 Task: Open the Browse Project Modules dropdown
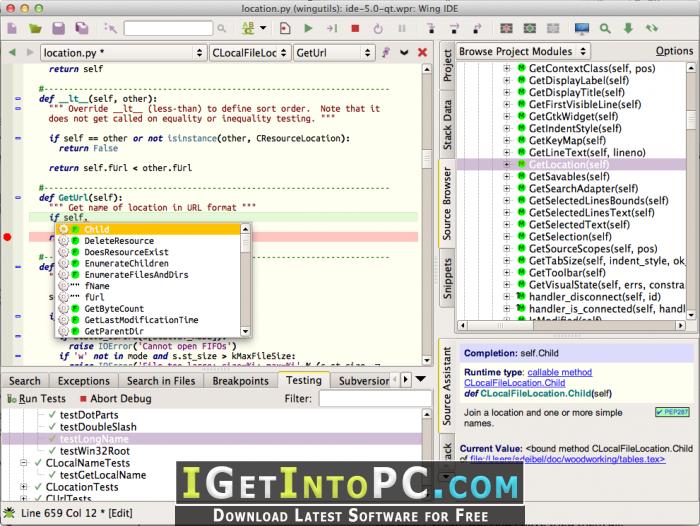[x=523, y=51]
